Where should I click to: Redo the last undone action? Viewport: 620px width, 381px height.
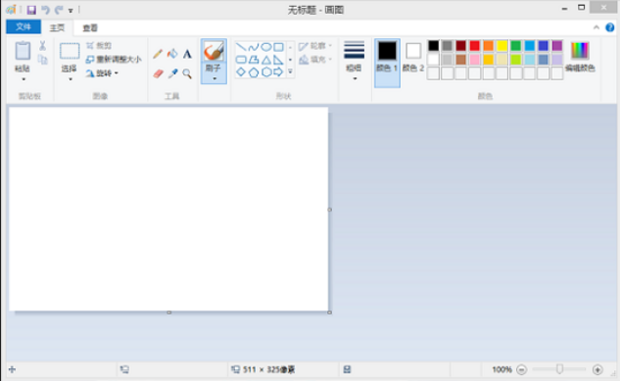(x=59, y=10)
